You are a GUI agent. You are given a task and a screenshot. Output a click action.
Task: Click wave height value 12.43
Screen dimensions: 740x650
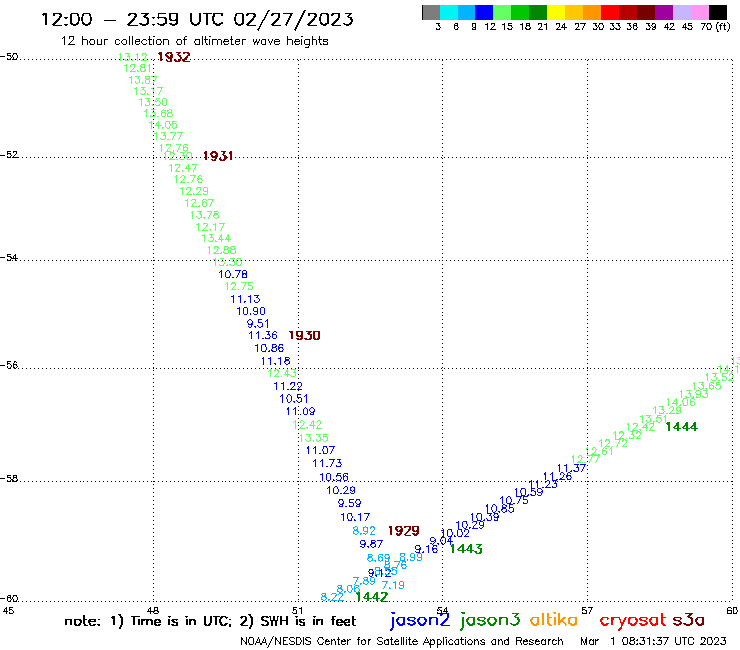point(282,373)
